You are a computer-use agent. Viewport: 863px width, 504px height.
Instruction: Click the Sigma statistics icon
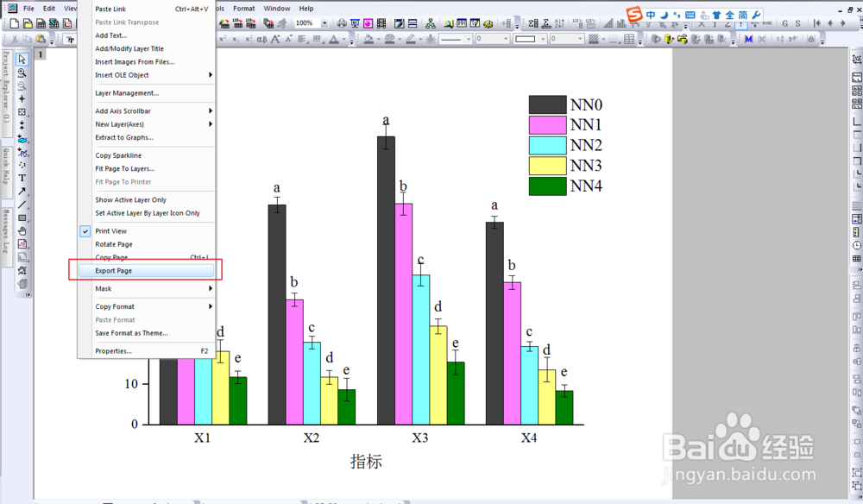point(533,23)
